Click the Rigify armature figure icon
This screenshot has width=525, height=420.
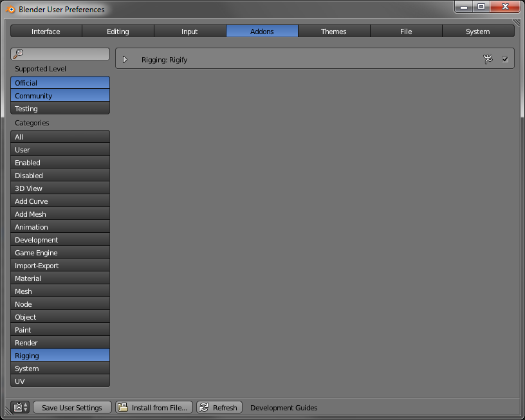click(x=488, y=59)
